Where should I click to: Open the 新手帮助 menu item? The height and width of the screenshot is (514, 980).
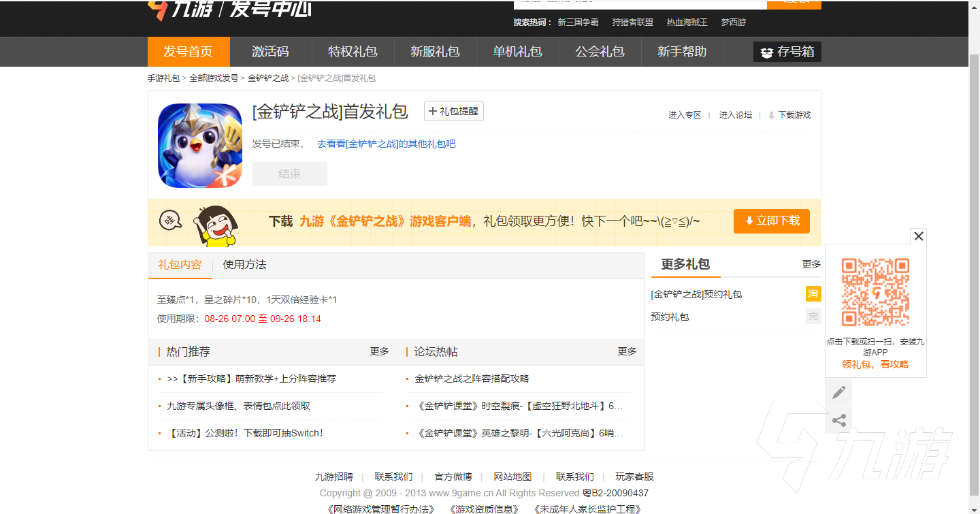click(682, 52)
